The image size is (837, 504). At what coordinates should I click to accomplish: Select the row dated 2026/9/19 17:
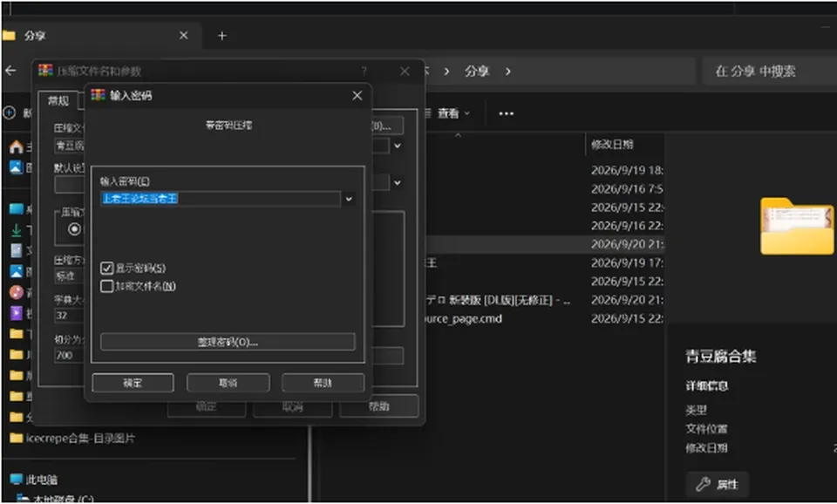coord(544,262)
